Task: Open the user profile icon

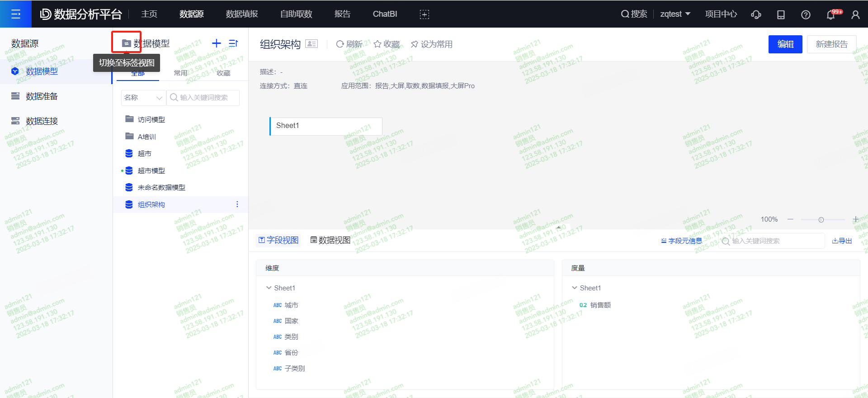Action: point(855,14)
